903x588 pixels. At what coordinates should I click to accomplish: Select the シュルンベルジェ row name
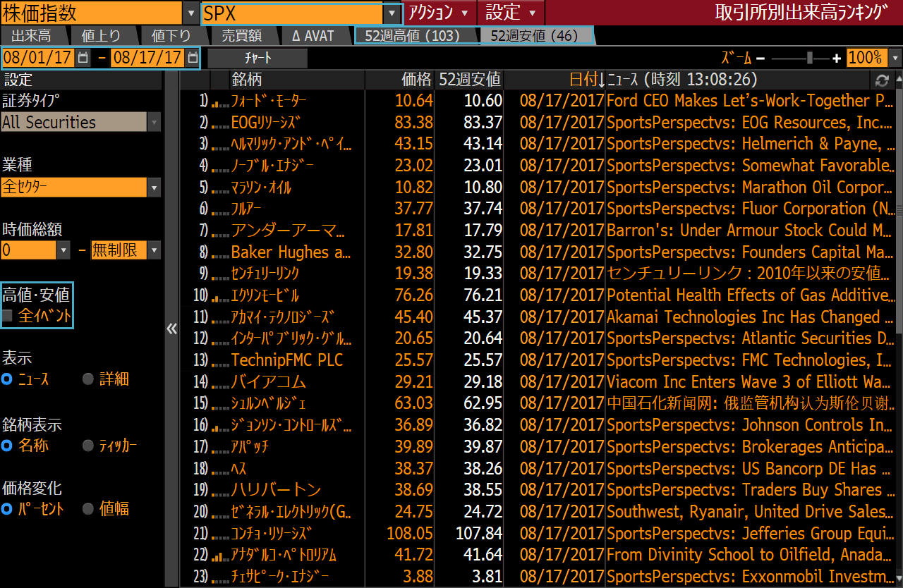[x=269, y=403]
